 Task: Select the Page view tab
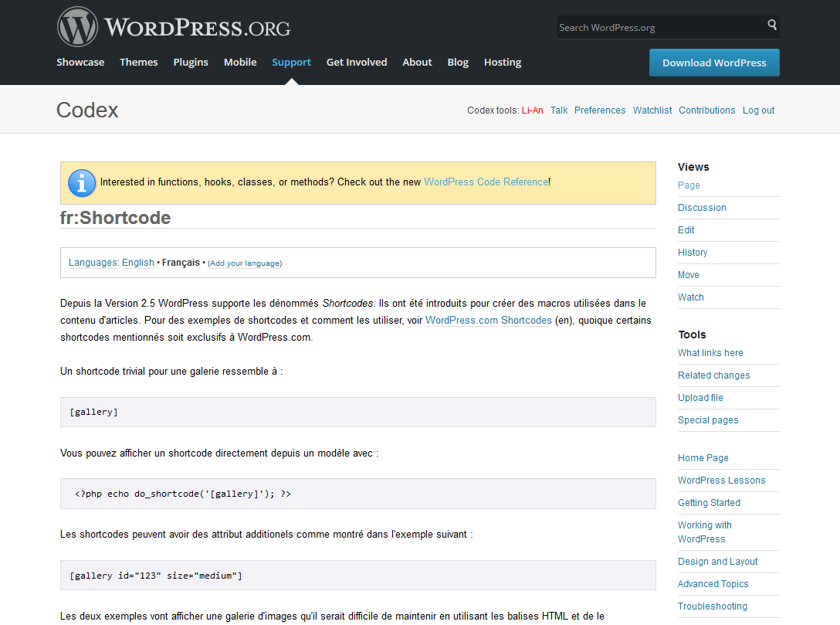coord(689,185)
